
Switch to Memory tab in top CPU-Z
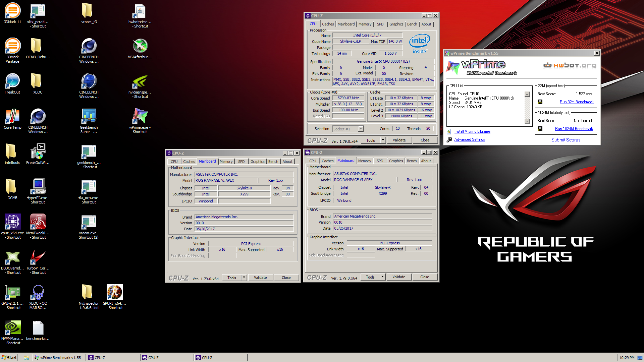(365, 24)
